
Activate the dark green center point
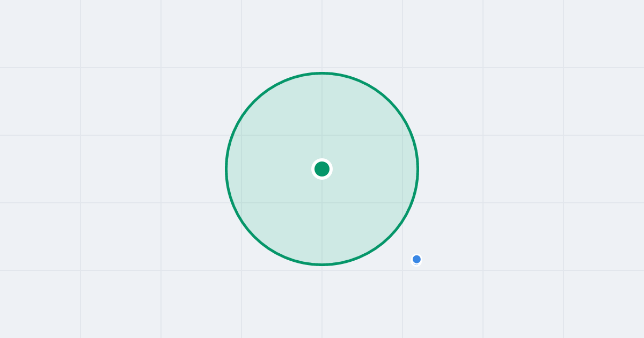pyautogui.click(x=322, y=169)
